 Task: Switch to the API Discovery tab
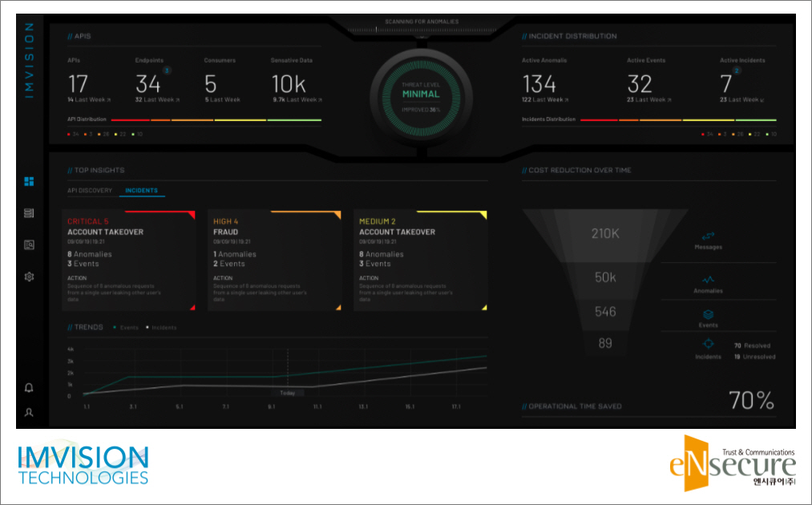(90, 191)
